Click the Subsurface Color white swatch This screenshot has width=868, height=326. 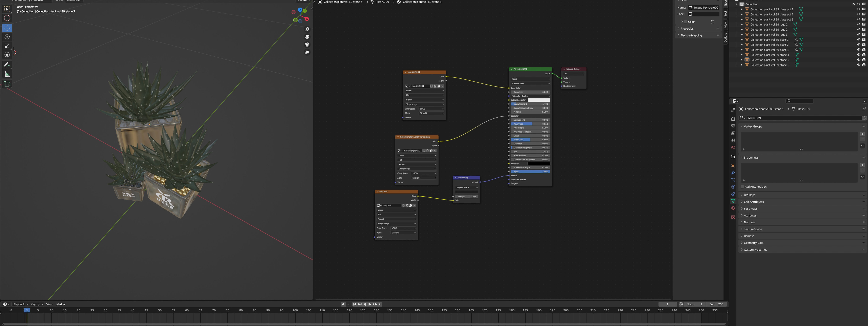click(538, 100)
